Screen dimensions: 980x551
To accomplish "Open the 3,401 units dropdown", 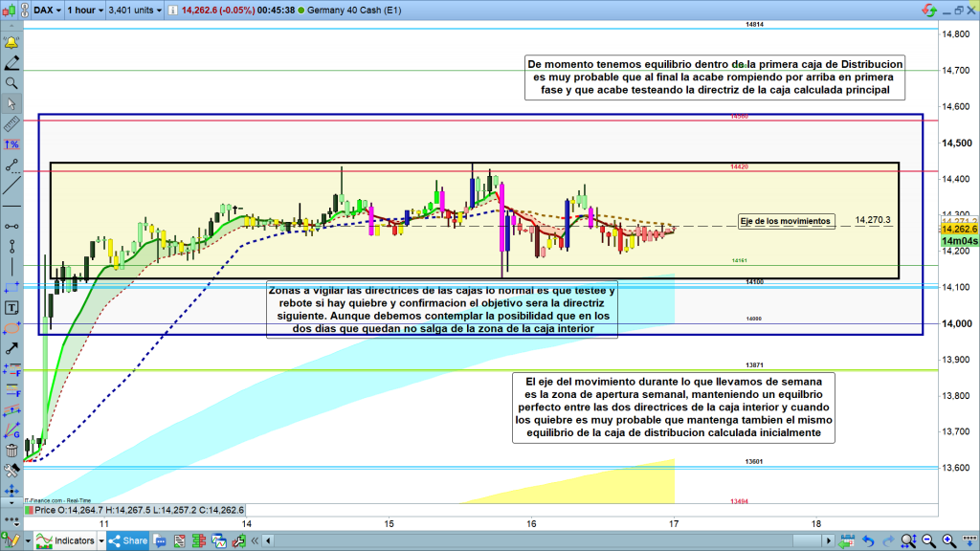I will point(135,11).
